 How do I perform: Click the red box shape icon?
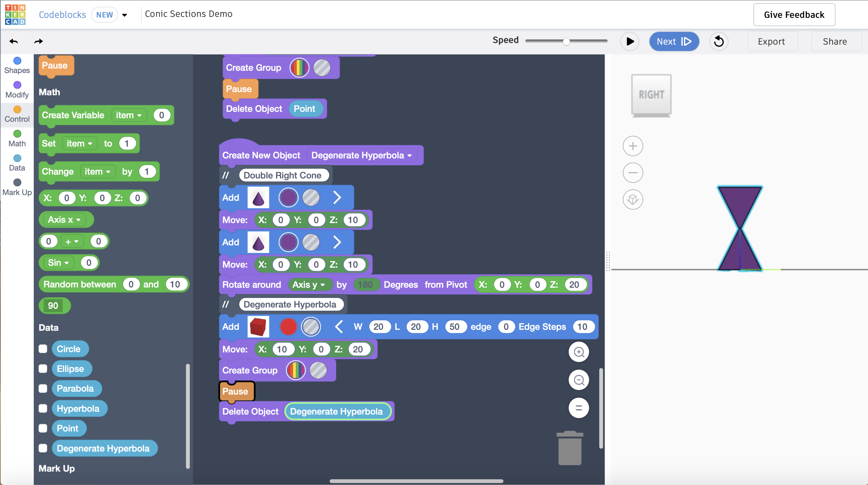coord(258,327)
